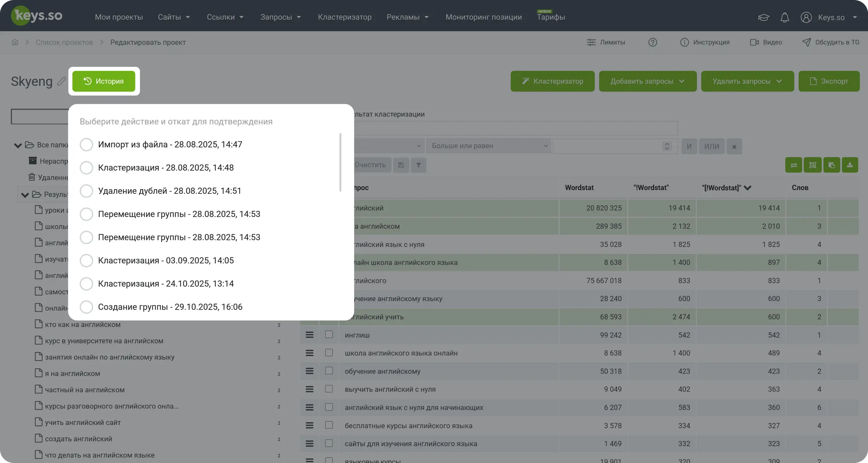Collapse the 'Все папки' tree node
Image resolution: width=868 pixels, height=463 pixels.
18,145
